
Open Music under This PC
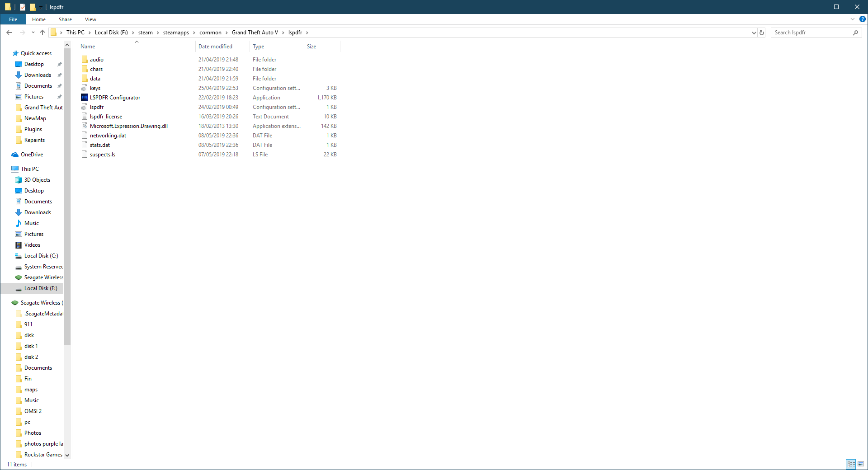click(x=31, y=223)
